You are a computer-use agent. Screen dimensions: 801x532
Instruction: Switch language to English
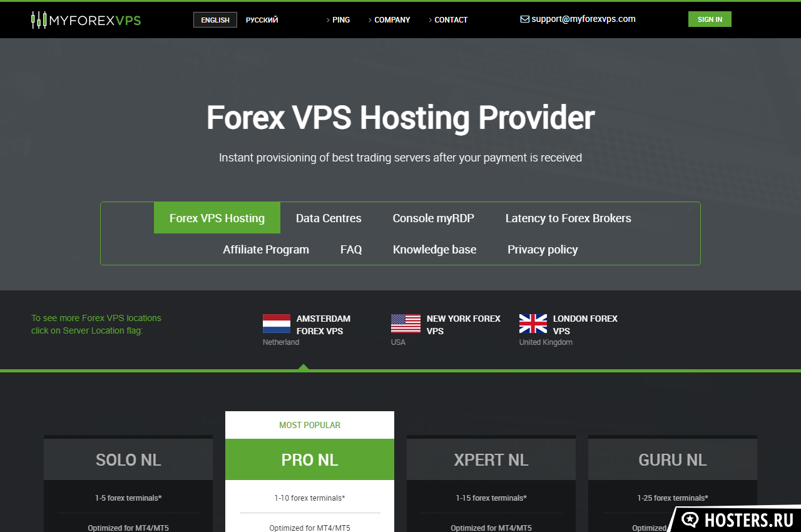[215, 20]
